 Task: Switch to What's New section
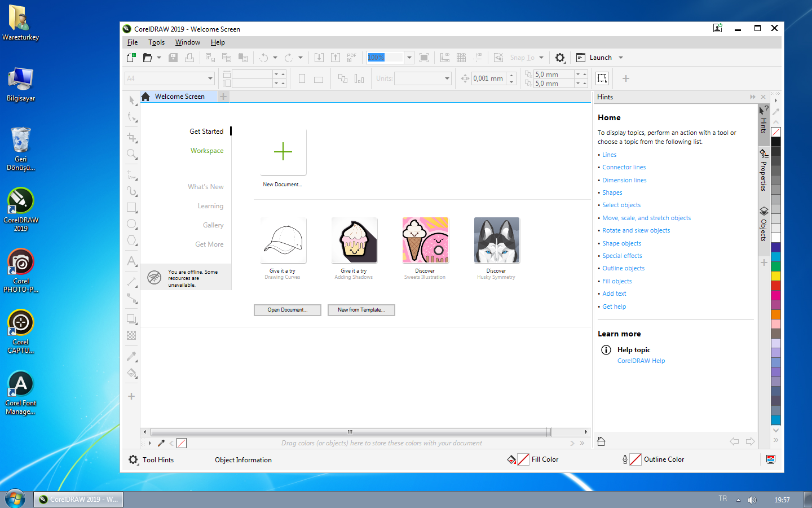click(206, 187)
